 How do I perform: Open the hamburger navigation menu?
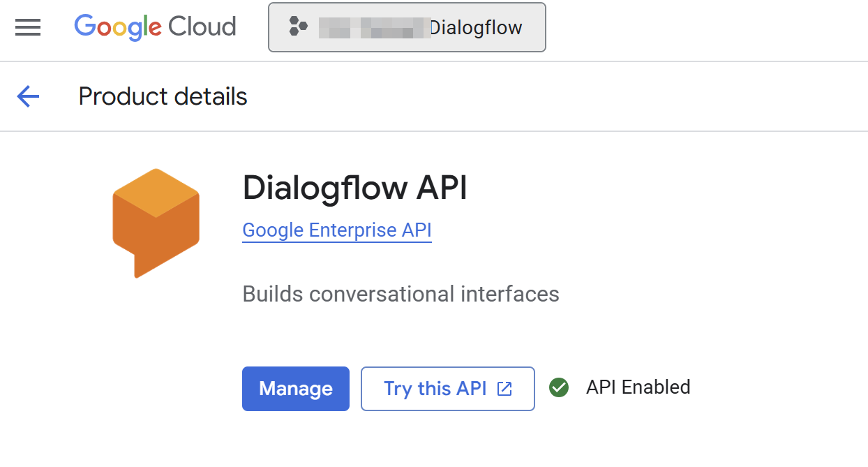click(x=28, y=27)
